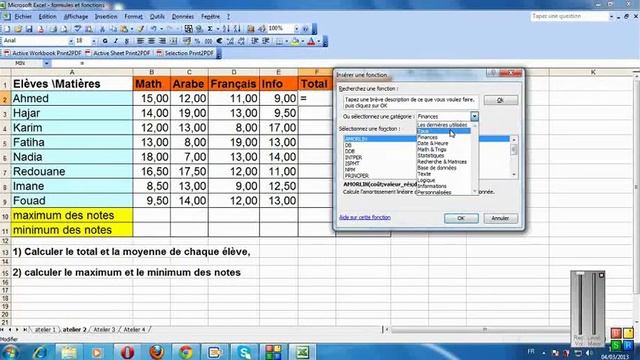Apply Euro currency style icon
Image resolution: width=640 pixels, height=360 pixels.
click(x=219, y=41)
